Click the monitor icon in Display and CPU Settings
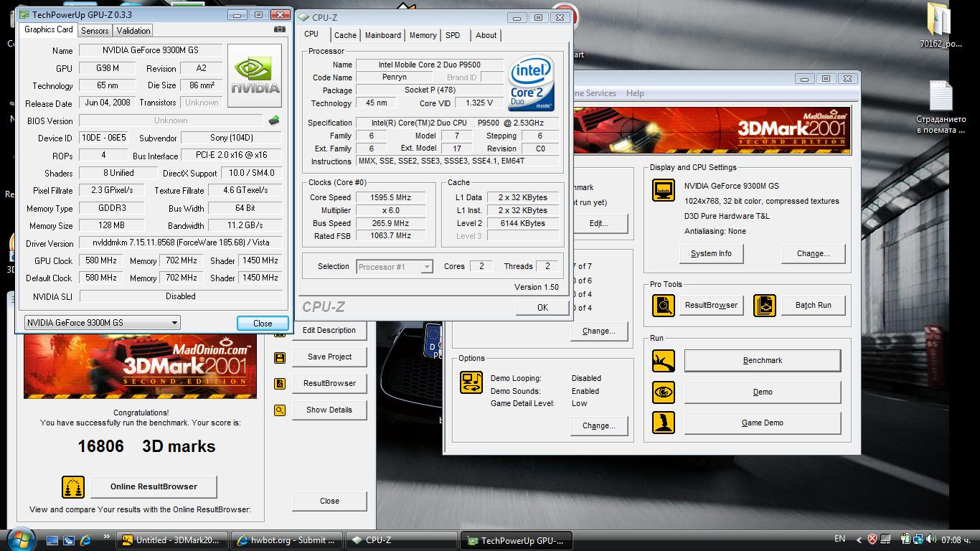980x551 pixels. (664, 190)
